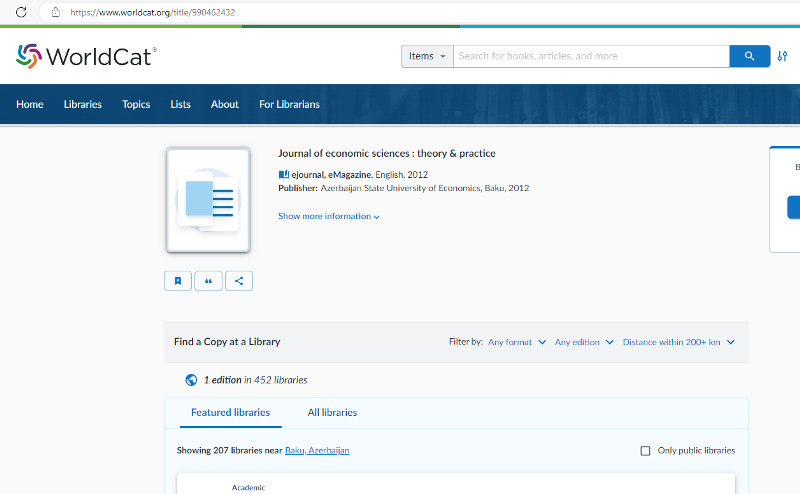Viewport: 800px width, 494px height.
Task: Click the '1 edition in 452 libraries' text
Action: [256, 380]
